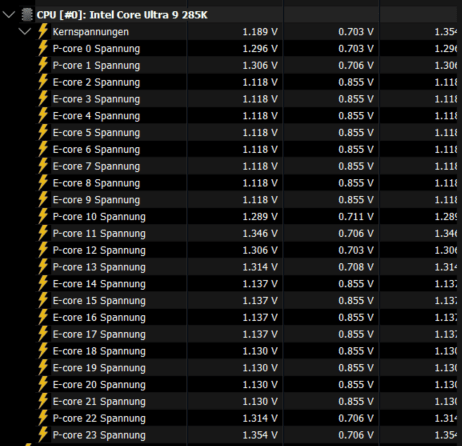Select the E-core 5 Spannung label
This screenshot has width=462, height=446.
click(96, 133)
